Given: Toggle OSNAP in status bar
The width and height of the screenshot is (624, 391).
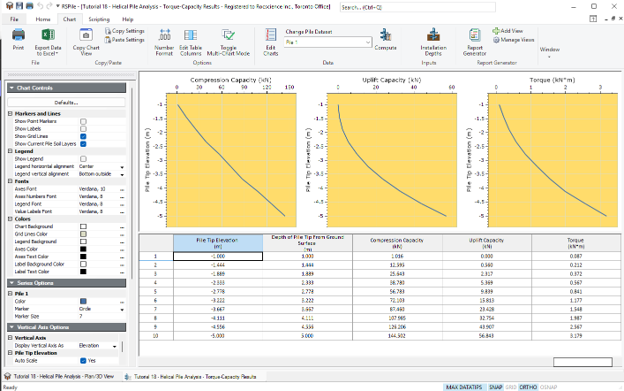Looking at the screenshot, I should click(x=548, y=387).
